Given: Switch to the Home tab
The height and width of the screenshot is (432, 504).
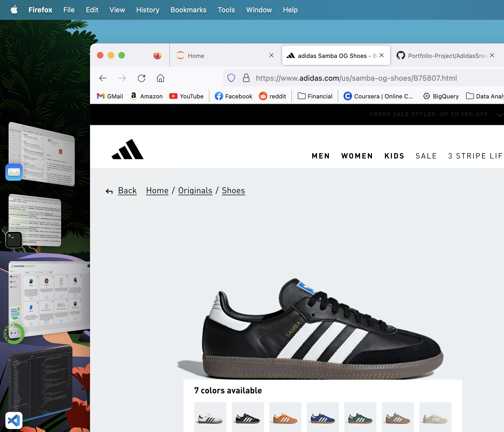Looking at the screenshot, I should (220, 56).
